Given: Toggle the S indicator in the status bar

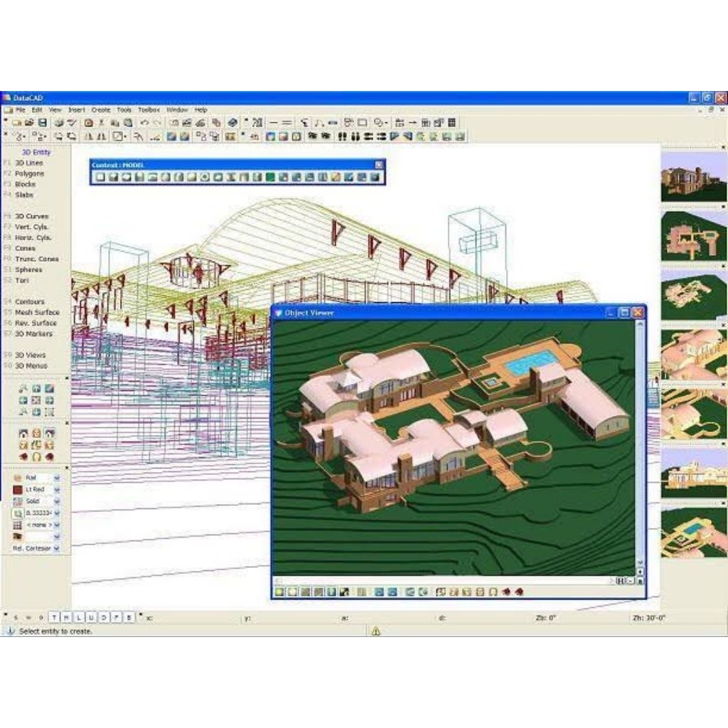Looking at the screenshot, I should tap(16, 618).
